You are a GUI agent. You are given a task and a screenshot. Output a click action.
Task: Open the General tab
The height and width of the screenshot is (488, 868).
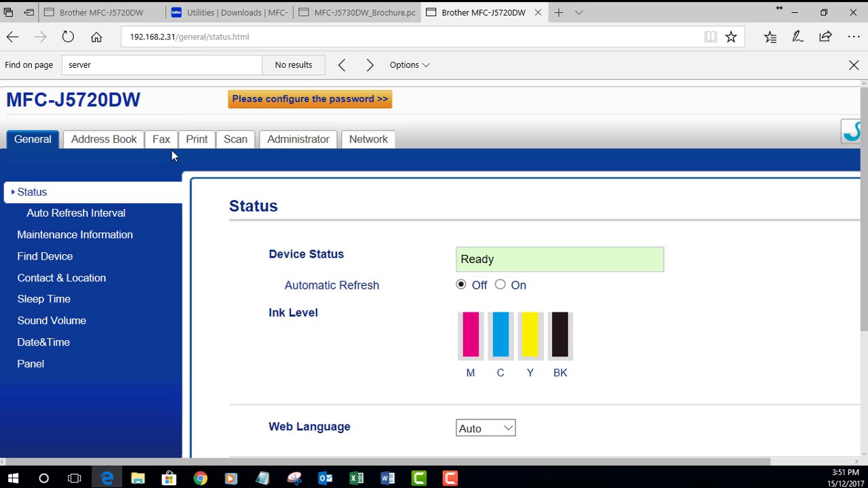click(x=33, y=139)
